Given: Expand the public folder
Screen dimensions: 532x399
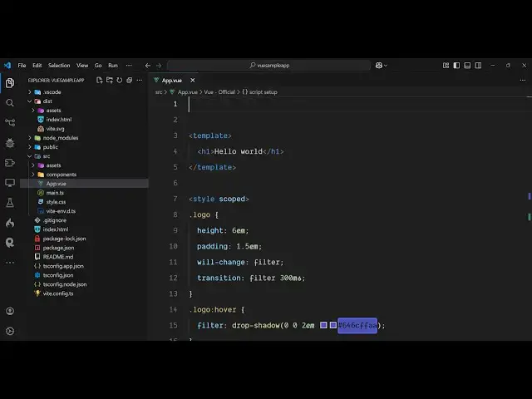Looking at the screenshot, I should click(30, 147).
